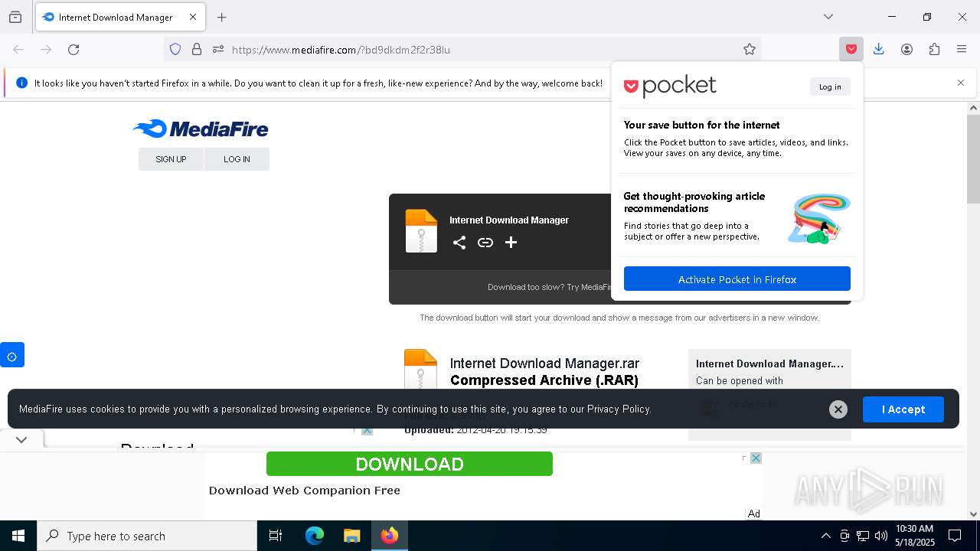Screen dimensions: 980x551
Task: Go back to the previous page
Action: 18,49
